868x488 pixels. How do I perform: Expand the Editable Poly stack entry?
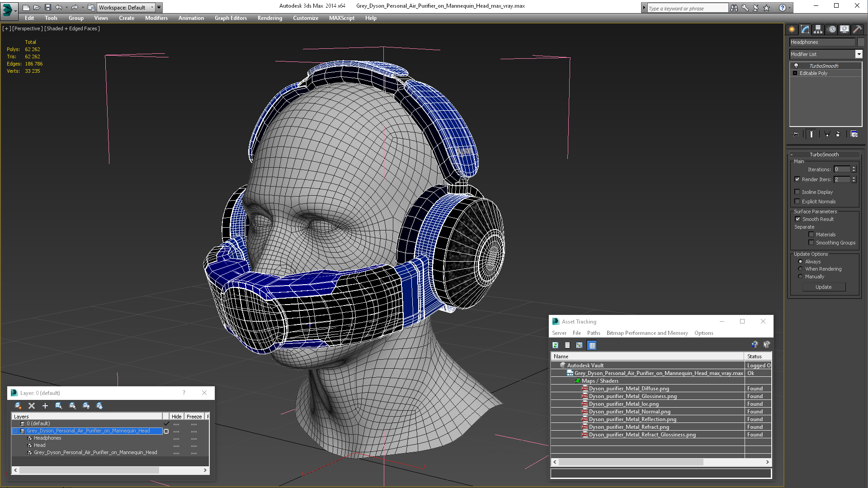(x=795, y=73)
